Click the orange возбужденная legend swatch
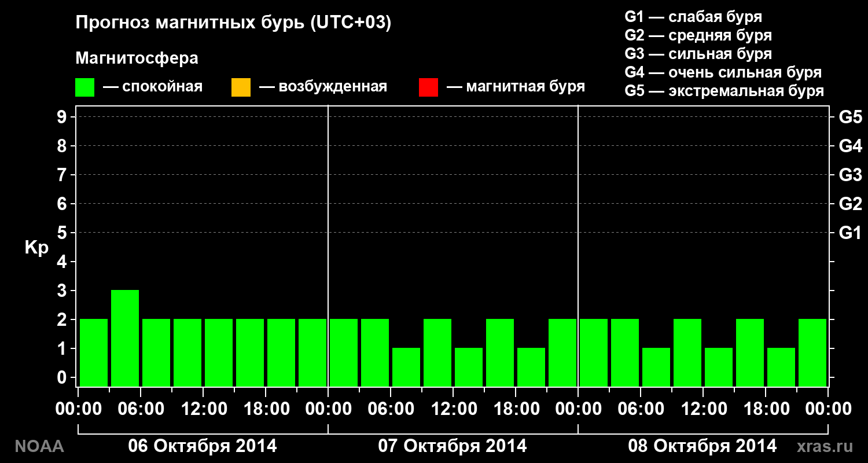 pos(241,87)
